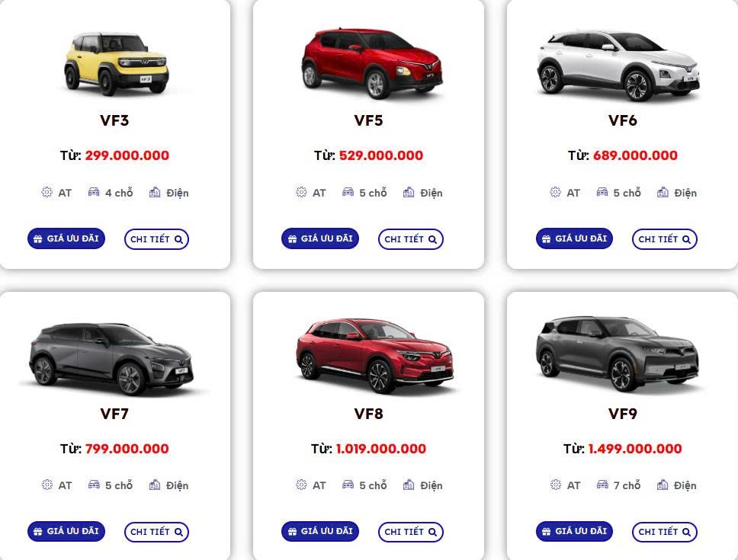
Task: View Chi Tiết details for VF8
Action: click(410, 532)
